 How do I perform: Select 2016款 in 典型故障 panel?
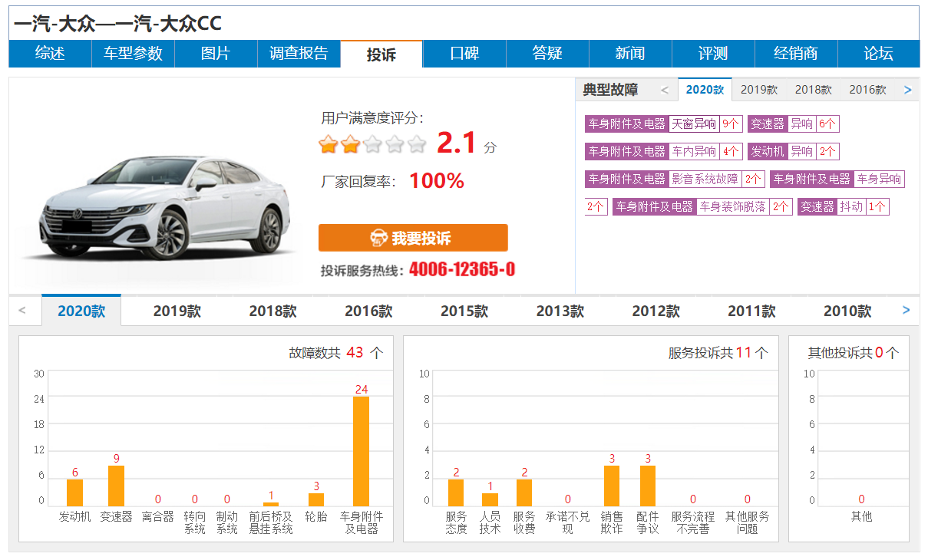coord(868,90)
